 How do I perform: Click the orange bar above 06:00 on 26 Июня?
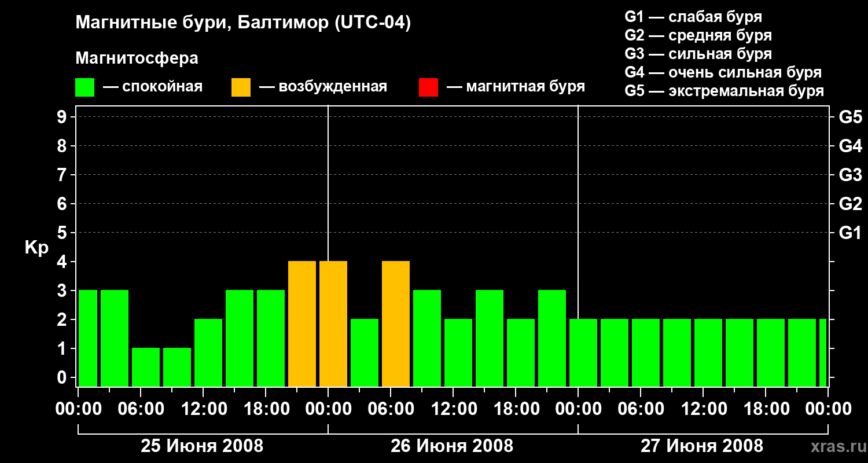(396, 324)
